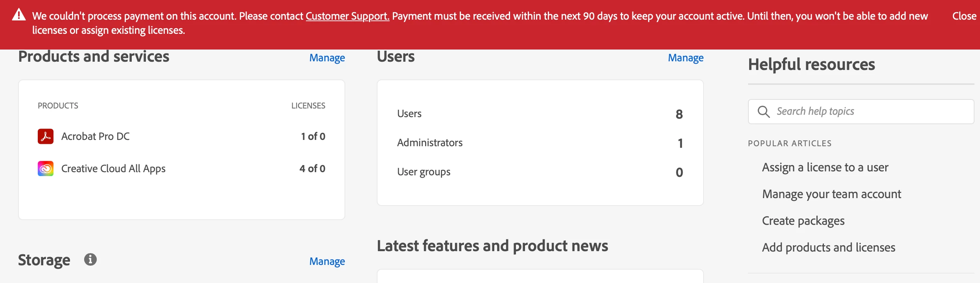
Task: Click the PRODUCTS column header
Action: point(58,106)
